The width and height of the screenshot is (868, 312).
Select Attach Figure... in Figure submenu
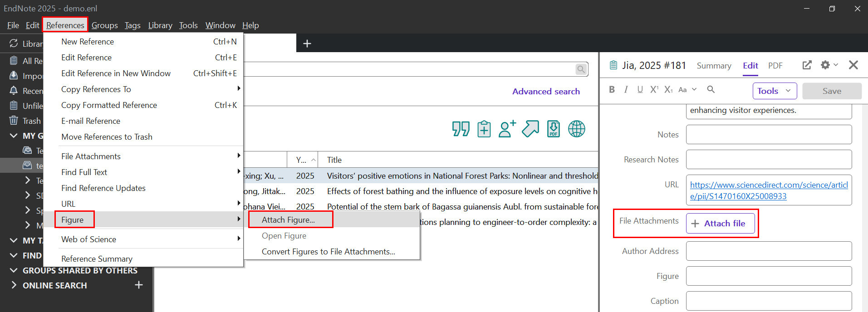(332, 220)
